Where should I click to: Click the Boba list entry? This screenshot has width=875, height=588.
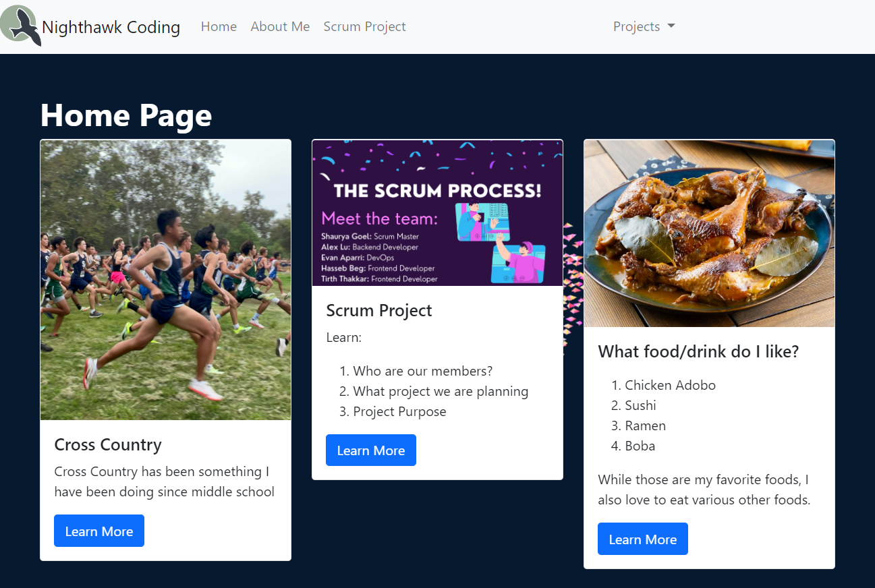point(640,446)
